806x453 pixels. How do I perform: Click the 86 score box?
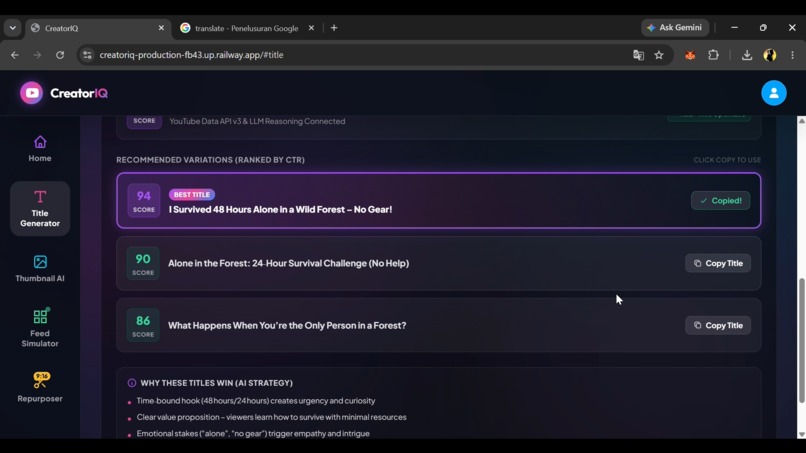click(x=143, y=325)
